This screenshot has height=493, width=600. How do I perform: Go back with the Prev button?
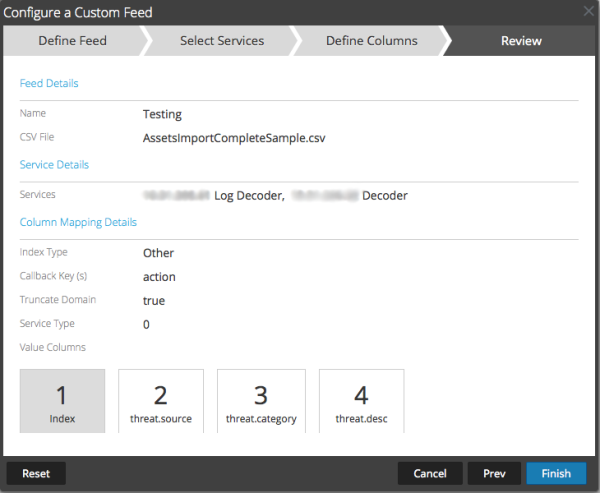pos(494,473)
